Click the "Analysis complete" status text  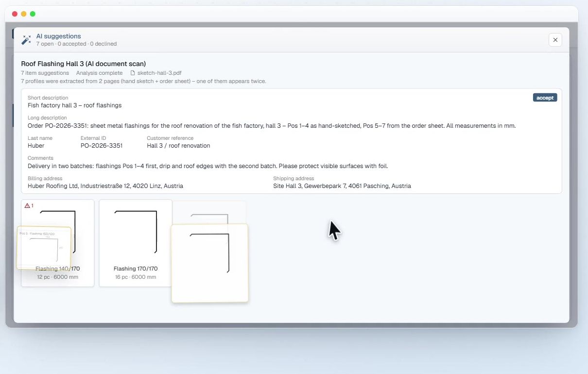point(99,73)
